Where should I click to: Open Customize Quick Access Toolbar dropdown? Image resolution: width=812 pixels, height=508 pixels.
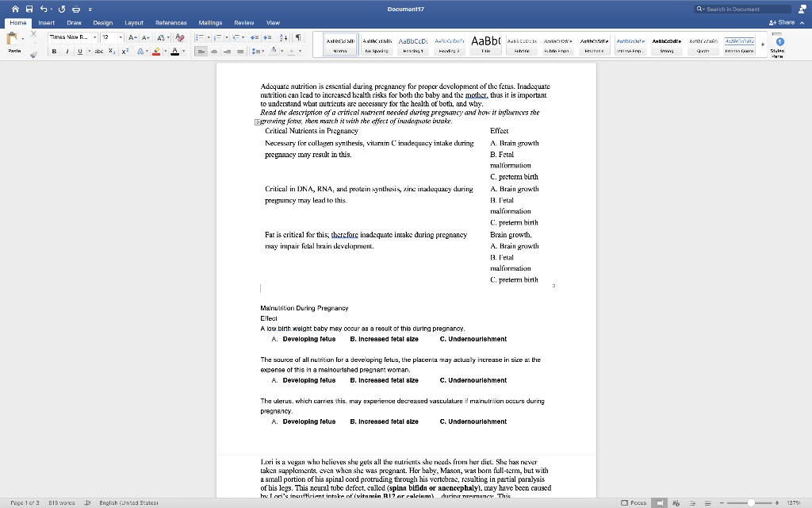click(90, 10)
